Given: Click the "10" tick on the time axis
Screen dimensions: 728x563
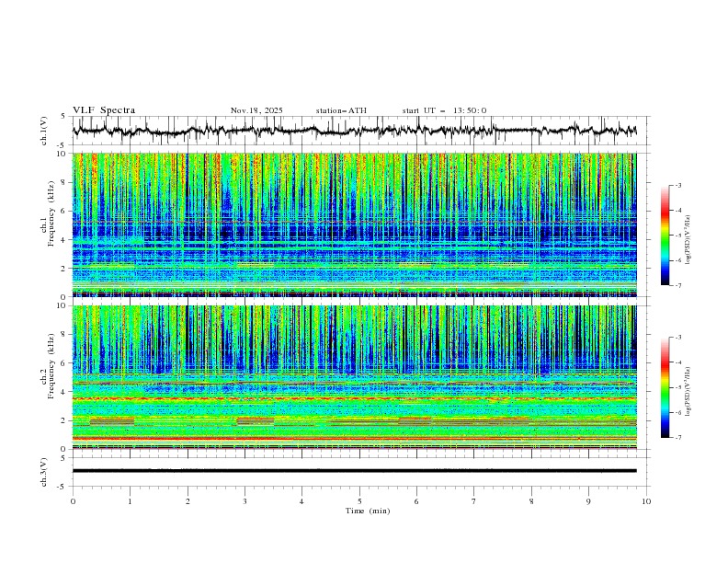Looking at the screenshot, I should click(x=646, y=501).
